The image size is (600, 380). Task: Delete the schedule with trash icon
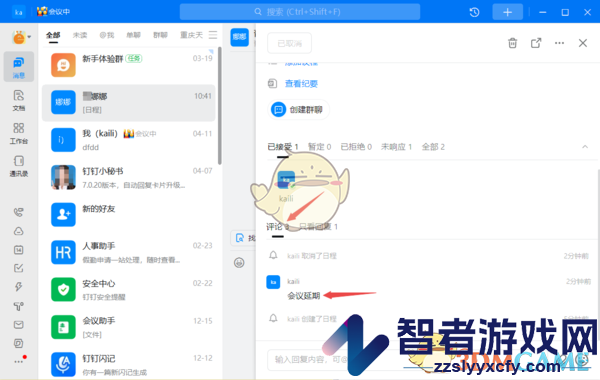(x=512, y=43)
